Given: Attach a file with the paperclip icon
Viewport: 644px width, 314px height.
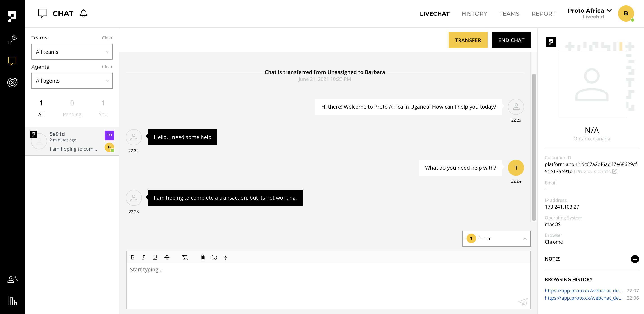Looking at the screenshot, I should (203, 257).
